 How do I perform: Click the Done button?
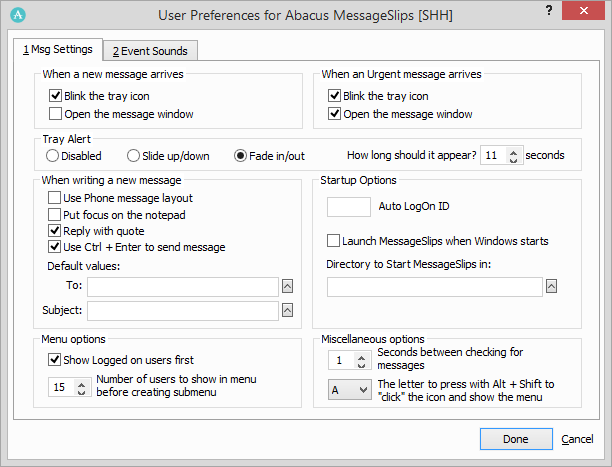point(516,439)
